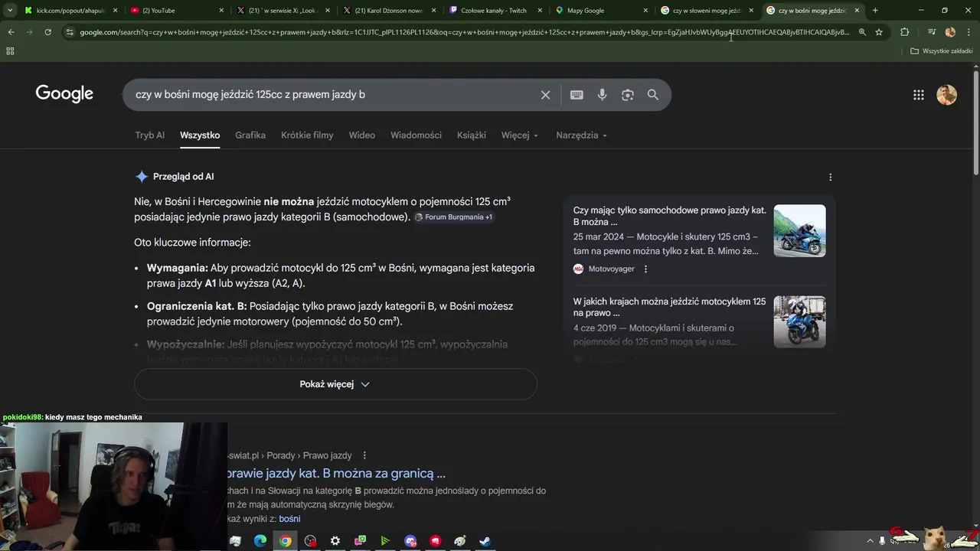Screen dimensions: 980x551
Task: Open the Chrome tab search dropdown
Action: click(10, 10)
